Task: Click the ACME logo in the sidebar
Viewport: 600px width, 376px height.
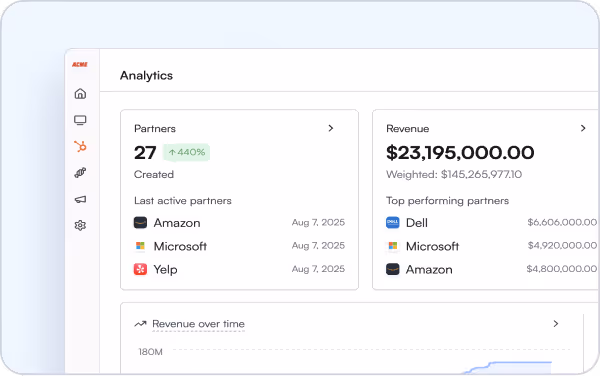Action: [80, 64]
